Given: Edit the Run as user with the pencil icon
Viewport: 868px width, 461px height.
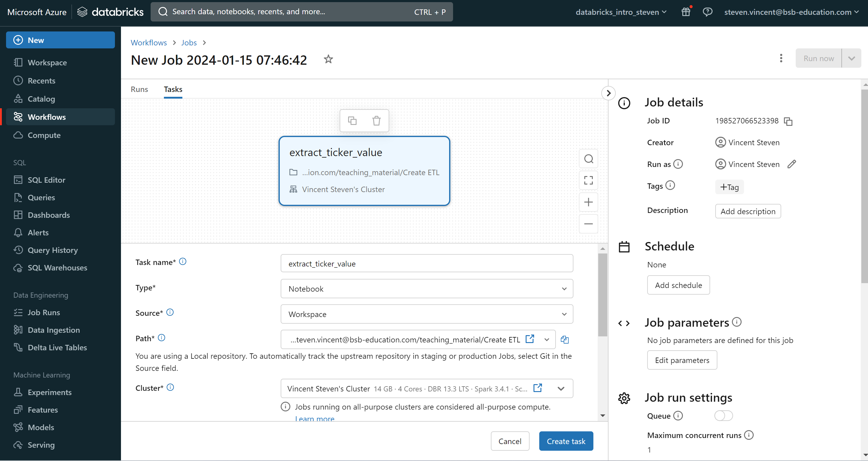Looking at the screenshot, I should tap(791, 164).
